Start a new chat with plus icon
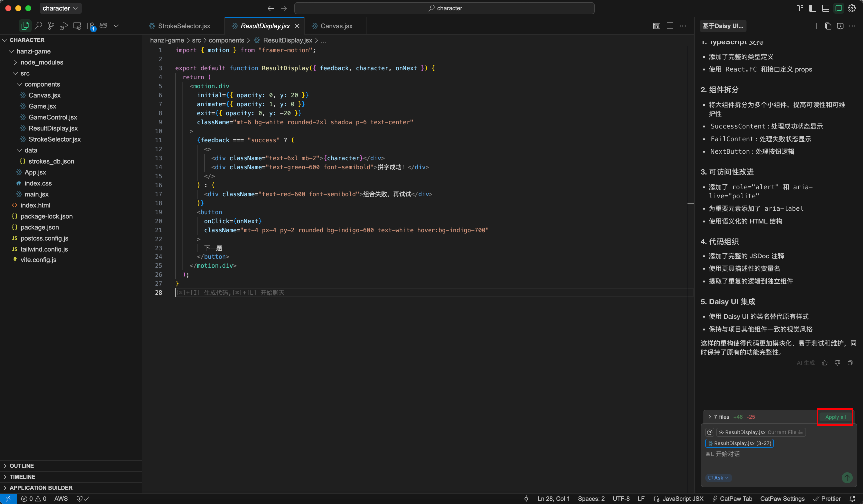Viewport: 863px width, 504px height. pos(816,26)
